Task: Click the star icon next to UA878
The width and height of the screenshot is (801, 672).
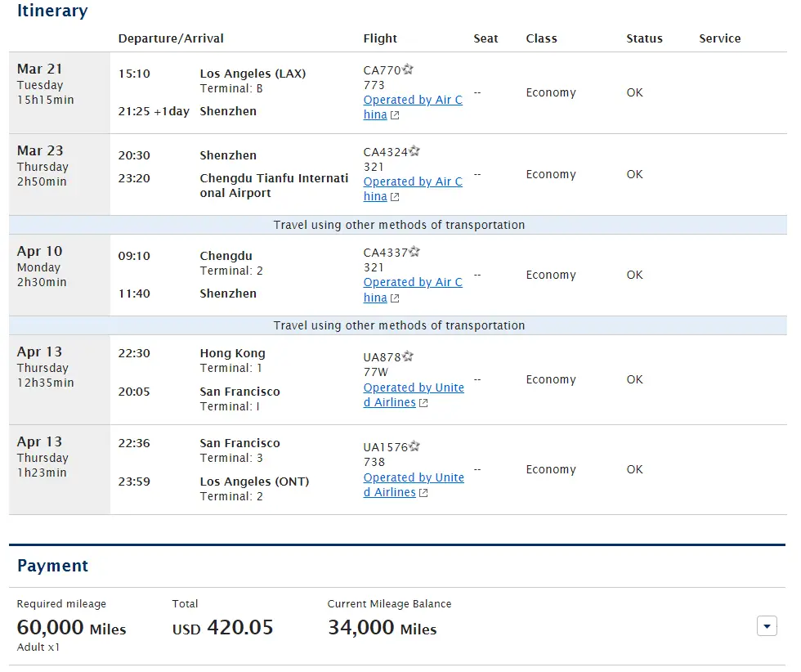Action: 407,356
